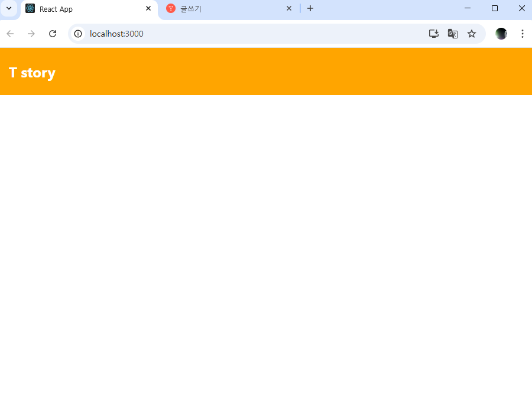The width and height of the screenshot is (532, 393).
Task: Open the Chrome profile avatar
Action: [501, 34]
